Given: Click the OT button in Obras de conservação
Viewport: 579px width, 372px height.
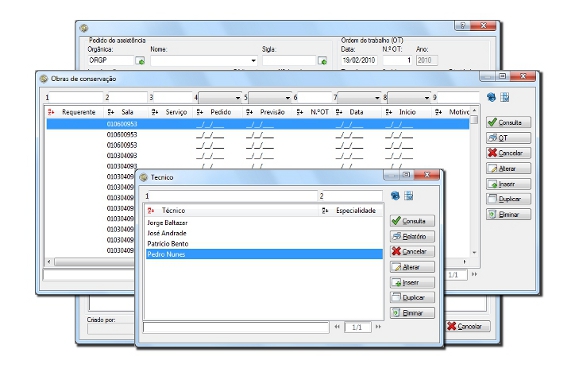Looking at the screenshot, I should click(508, 138).
